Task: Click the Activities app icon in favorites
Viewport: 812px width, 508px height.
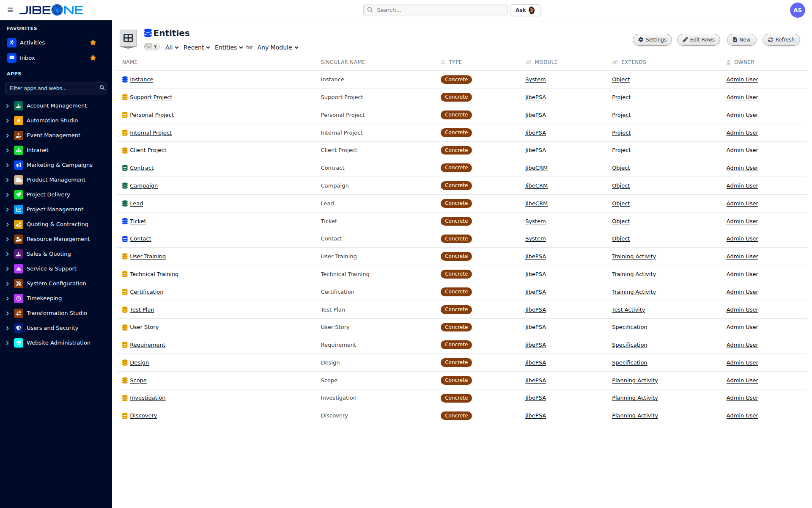Action: 12,43
